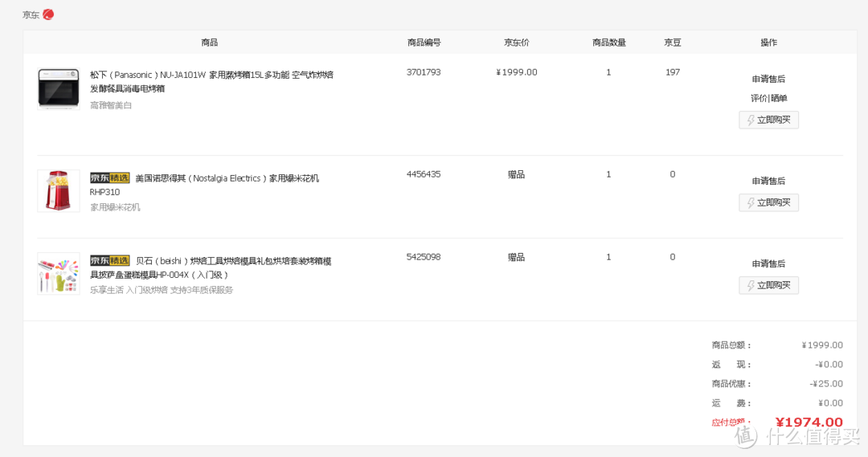Click the 赠品 label in popcorn machine row

(x=517, y=174)
